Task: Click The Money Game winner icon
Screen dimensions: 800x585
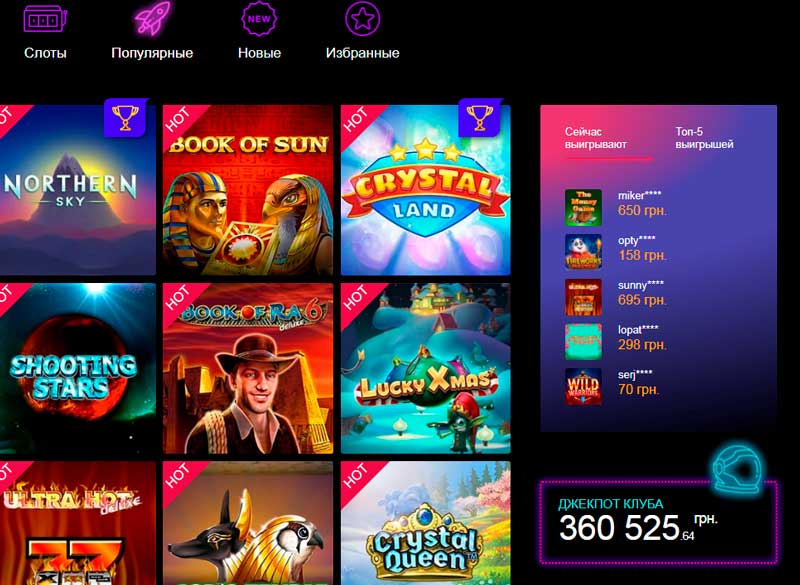Action: click(x=583, y=208)
